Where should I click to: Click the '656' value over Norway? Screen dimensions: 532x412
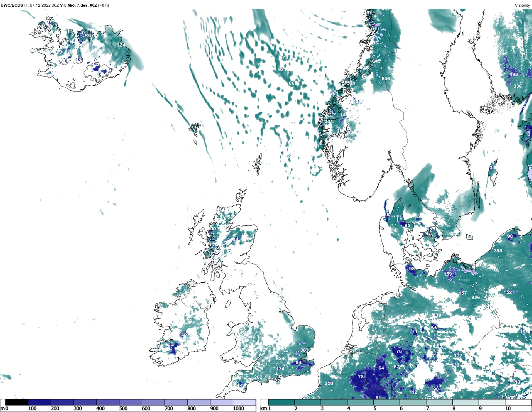tap(386, 79)
